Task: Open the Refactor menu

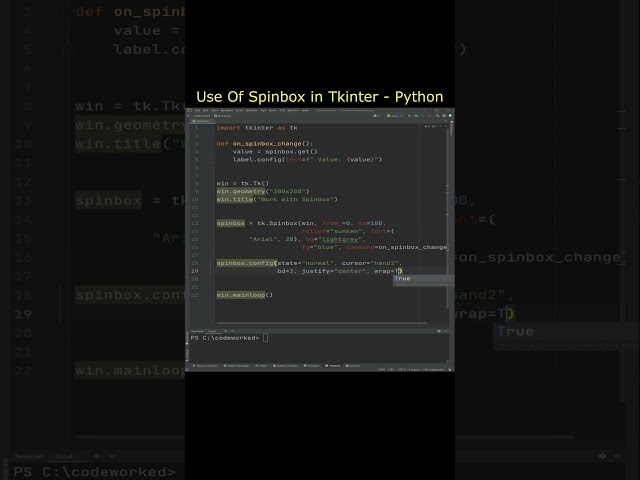Action: pos(251,110)
